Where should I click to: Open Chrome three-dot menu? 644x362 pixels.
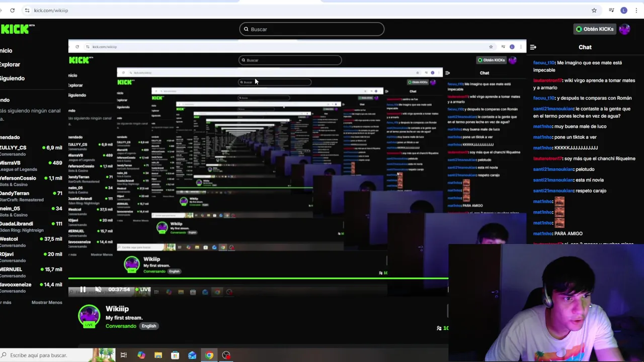(636, 10)
